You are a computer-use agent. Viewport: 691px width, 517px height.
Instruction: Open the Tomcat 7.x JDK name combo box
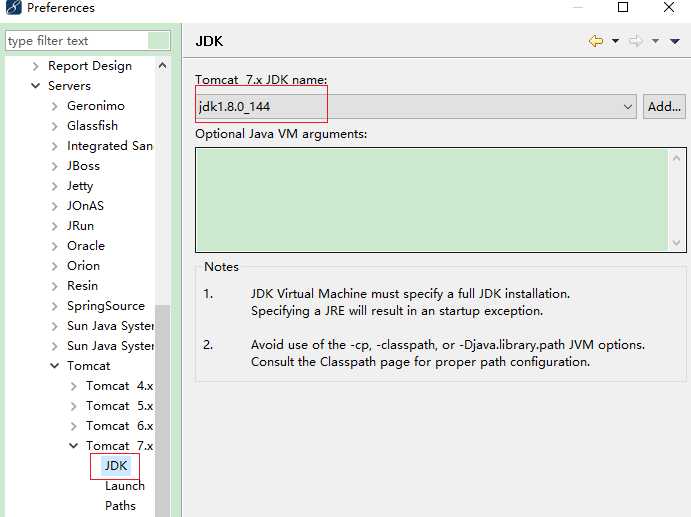click(416, 107)
